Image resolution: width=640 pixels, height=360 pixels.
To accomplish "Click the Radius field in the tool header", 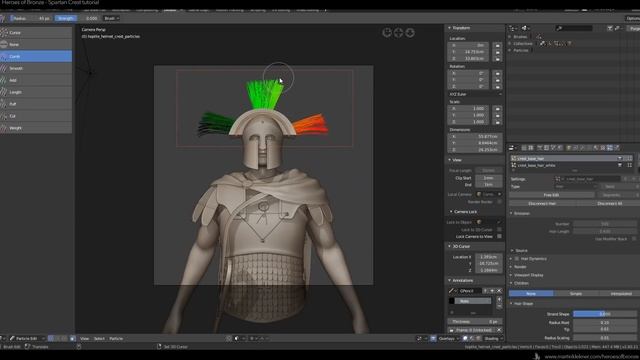I will coord(31,18).
